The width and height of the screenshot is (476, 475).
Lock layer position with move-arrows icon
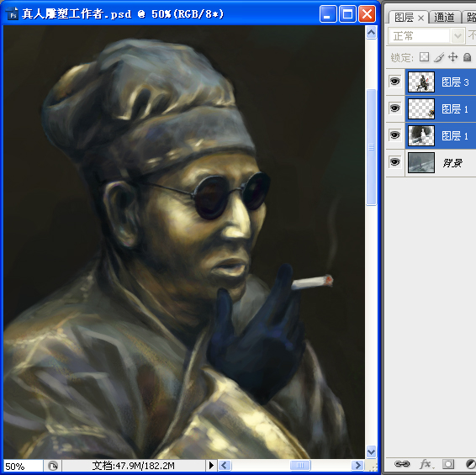point(453,57)
